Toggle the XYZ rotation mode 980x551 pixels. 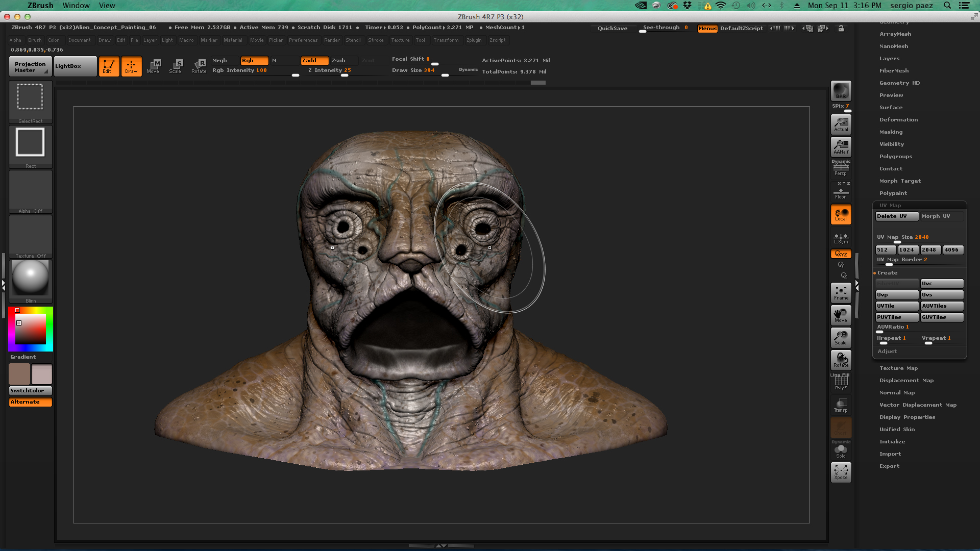point(841,254)
